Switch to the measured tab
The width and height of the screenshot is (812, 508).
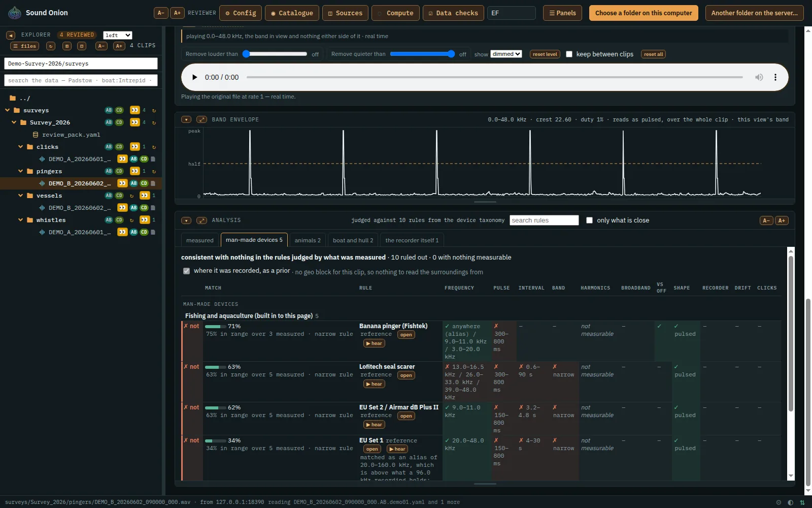tap(200, 240)
